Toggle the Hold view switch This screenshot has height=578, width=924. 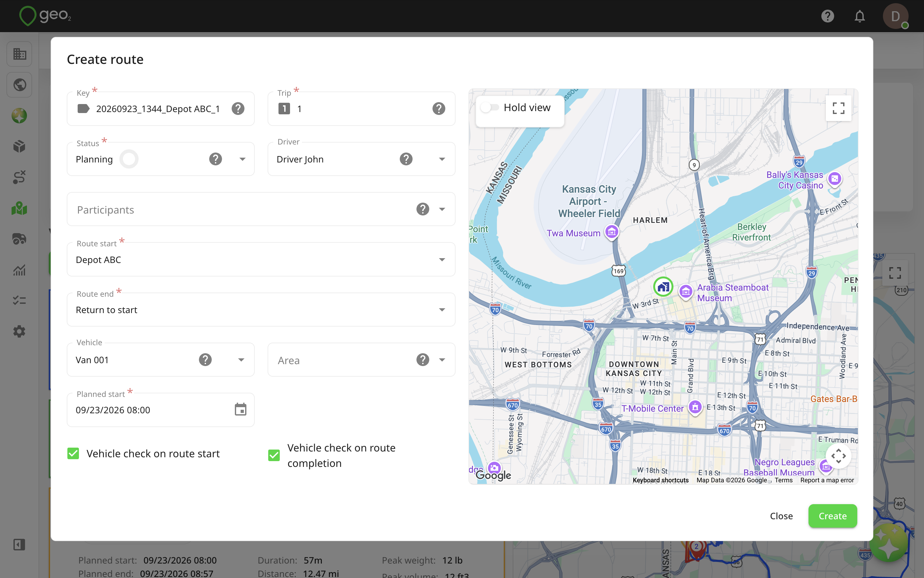[x=490, y=108]
